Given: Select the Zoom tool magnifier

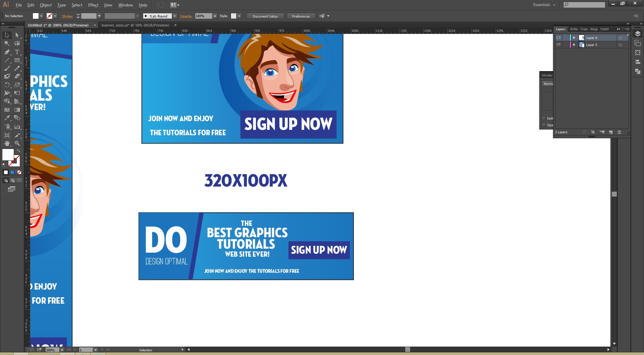Looking at the screenshot, I should 17,143.
